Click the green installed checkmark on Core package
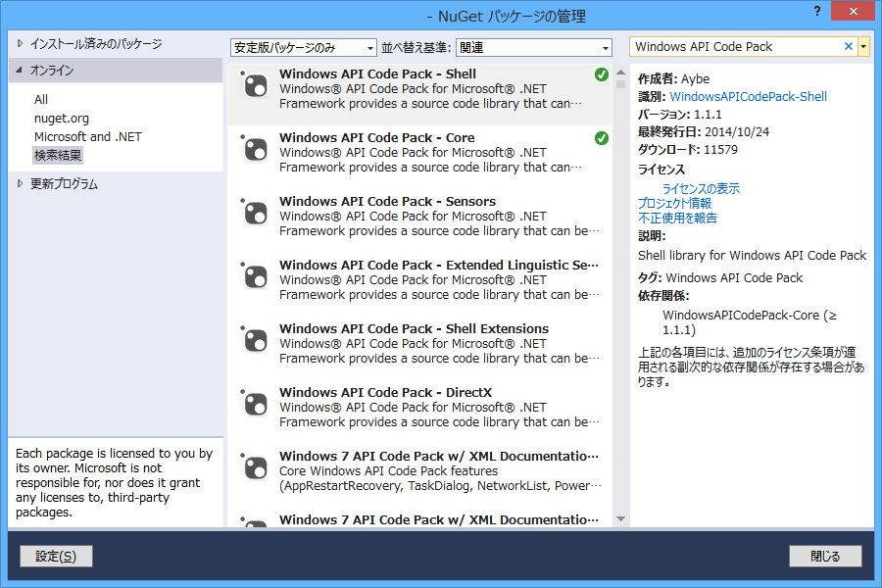The image size is (882, 588). 601,138
